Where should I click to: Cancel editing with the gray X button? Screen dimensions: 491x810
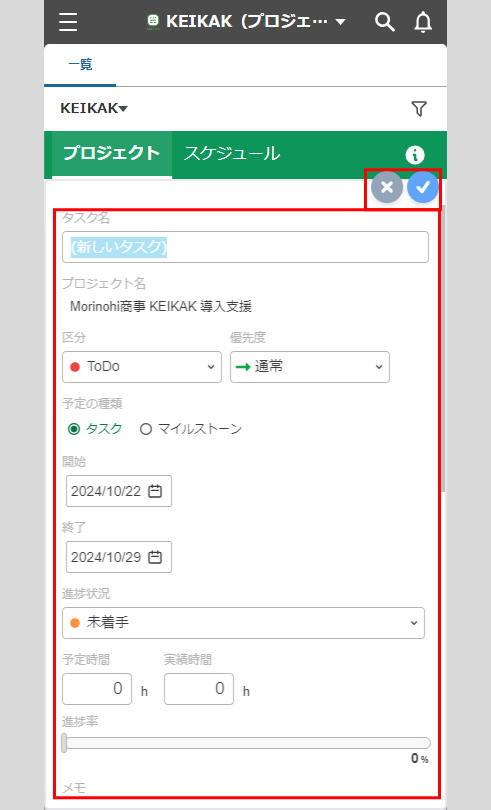387,187
